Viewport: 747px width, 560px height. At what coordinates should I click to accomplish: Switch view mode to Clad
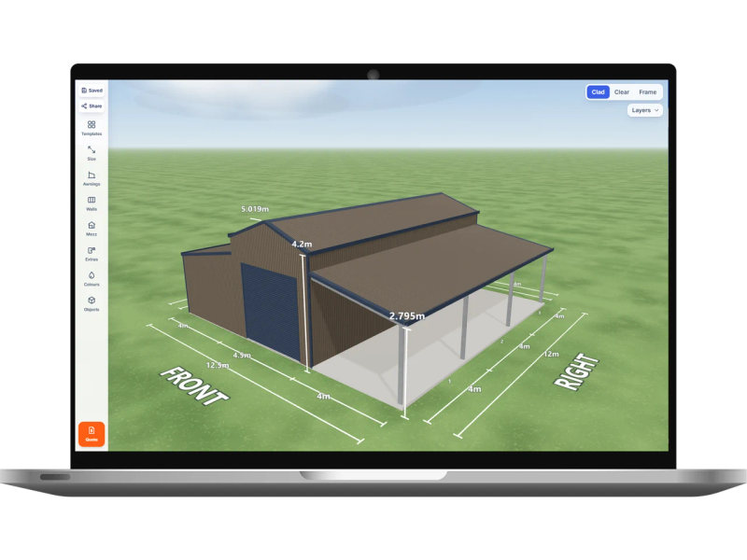(x=598, y=91)
